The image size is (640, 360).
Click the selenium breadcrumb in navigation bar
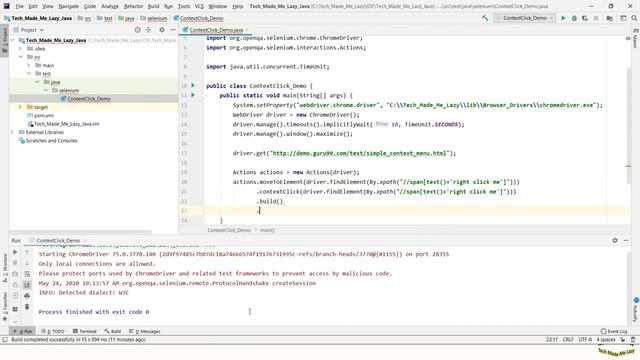[x=154, y=18]
